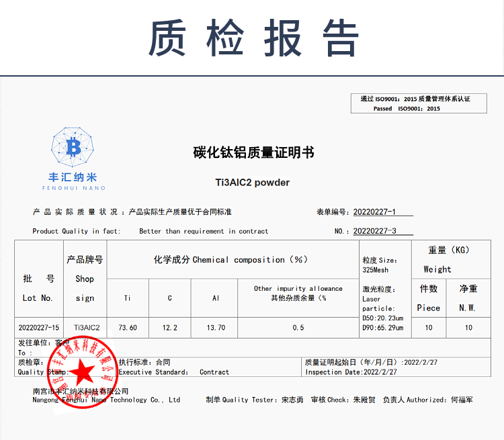Click 'Product Quality in fact:' label
This screenshot has height=440, width=504.
point(76,231)
